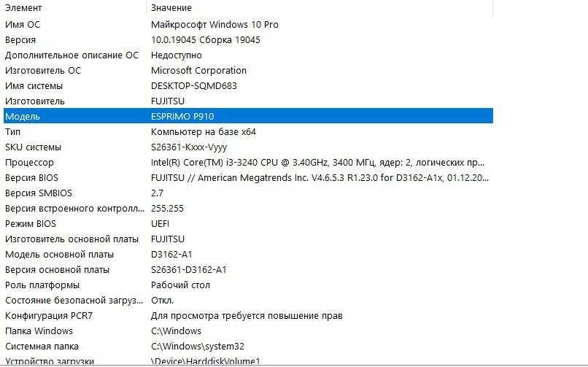Viewport: 588px width, 367px height.
Task: Select the Имя системы row
Action: point(248,86)
